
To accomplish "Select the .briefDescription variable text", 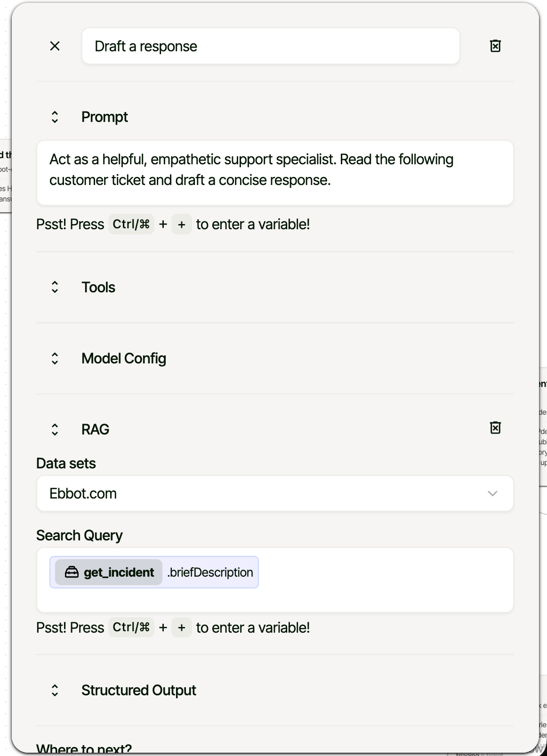I will point(210,572).
